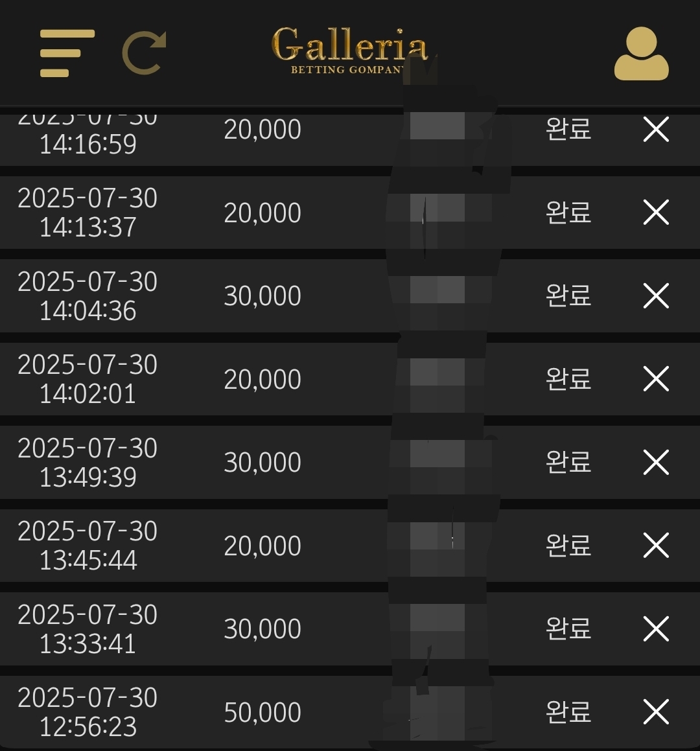Viewport: 700px width, 751px height.
Task: Click the 30,000 amount at 14:04:36
Action: pos(262,296)
